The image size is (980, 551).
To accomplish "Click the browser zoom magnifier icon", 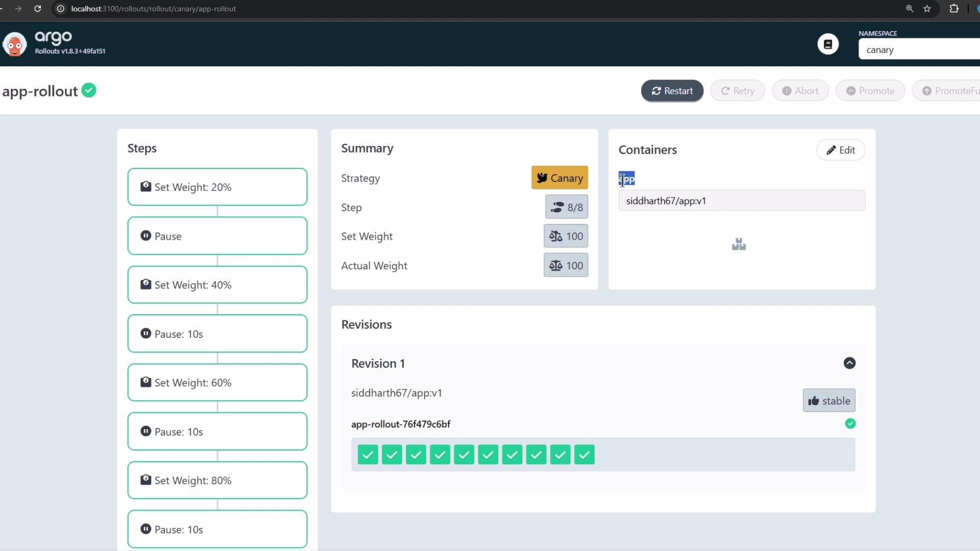I will click(910, 9).
